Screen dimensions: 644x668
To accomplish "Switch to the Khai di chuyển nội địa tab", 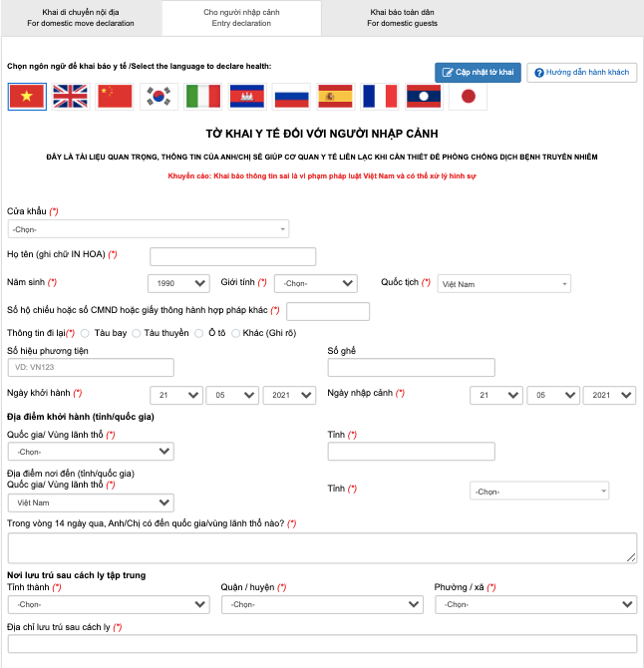I will pos(81,18).
